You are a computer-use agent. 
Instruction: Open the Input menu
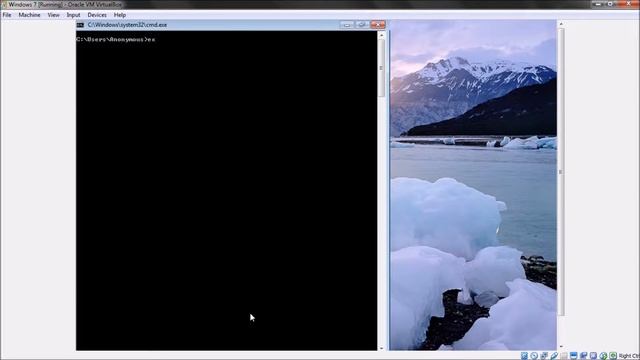click(x=73, y=15)
